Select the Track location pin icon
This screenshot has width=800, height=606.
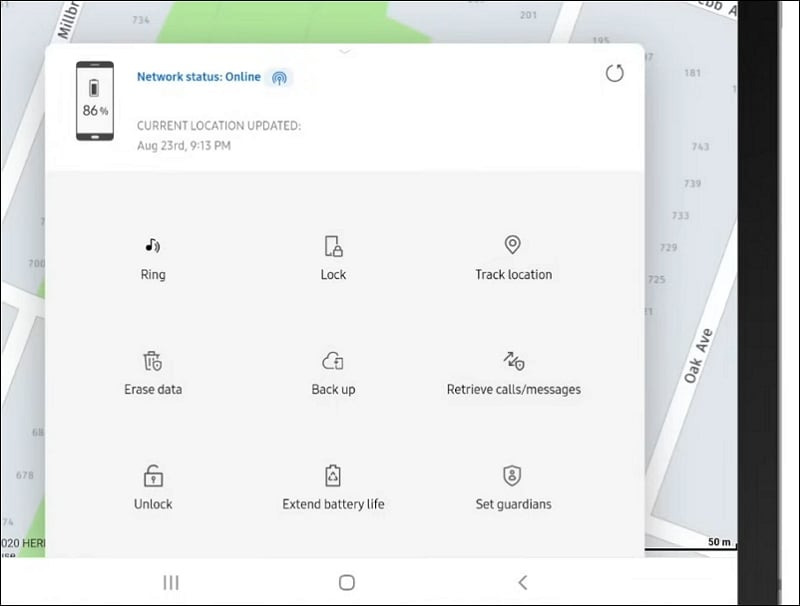click(512, 244)
